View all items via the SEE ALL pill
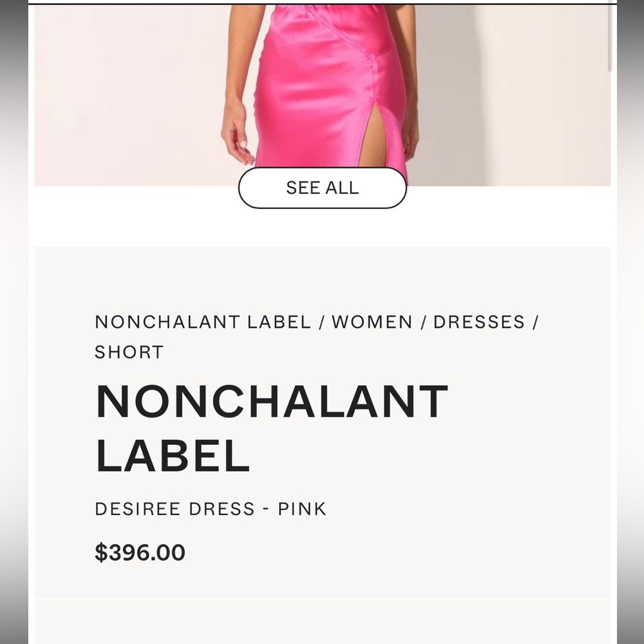Viewport: 644px width, 644px height. (x=322, y=187)
